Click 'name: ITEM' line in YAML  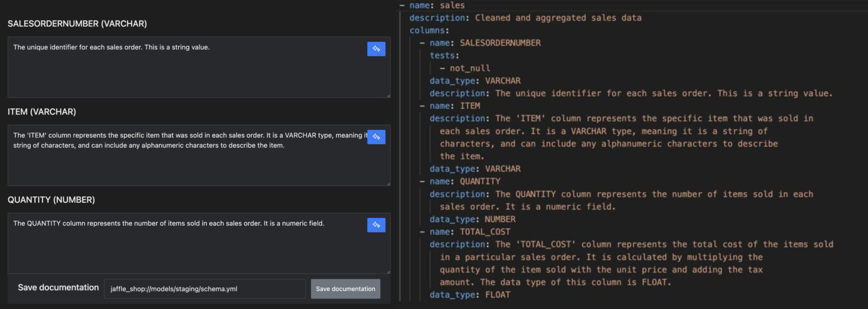[x=450, y=106]
